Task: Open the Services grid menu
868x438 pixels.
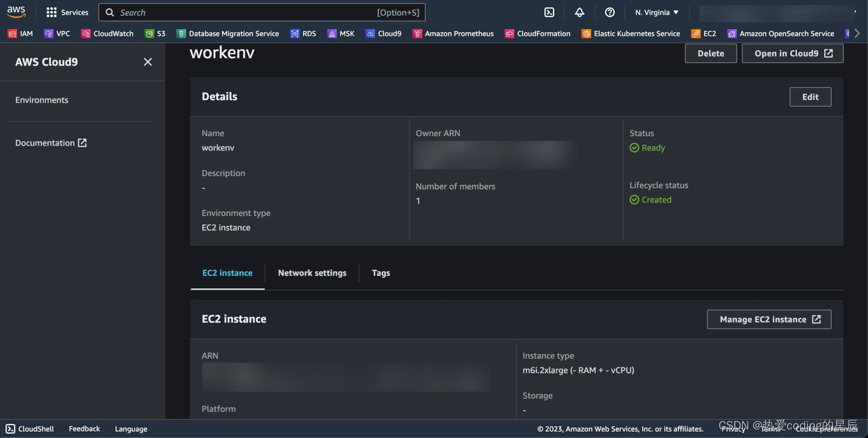Action: [67, 12]
